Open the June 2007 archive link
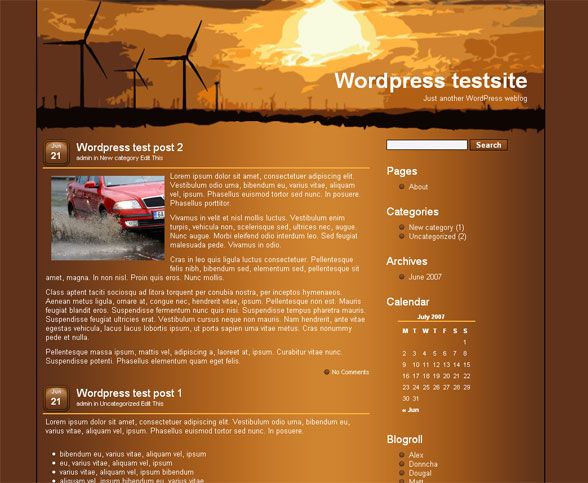 pos(425,277)
